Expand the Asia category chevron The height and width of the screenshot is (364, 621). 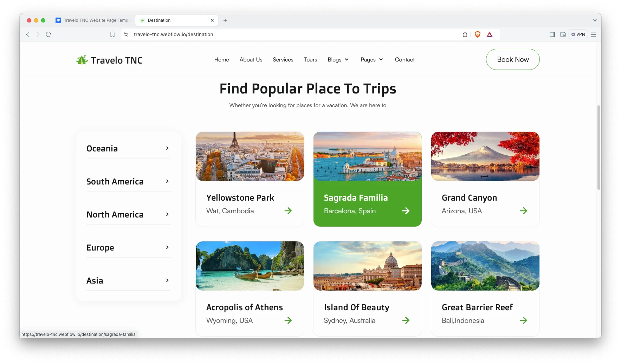tap(167, 280)
